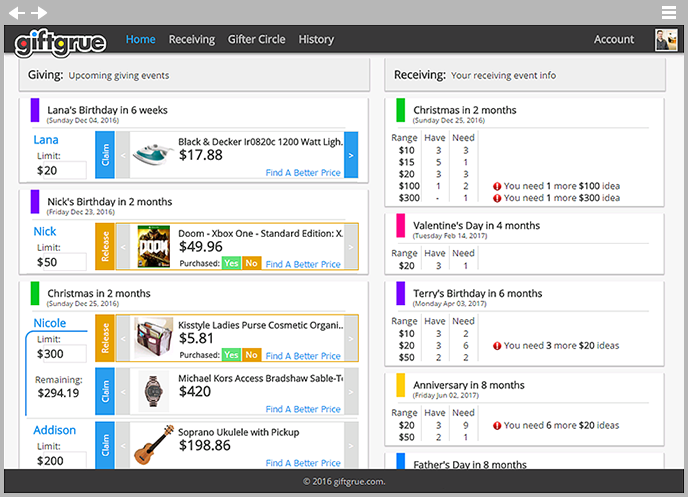The image size is (688, 497).
Task: Click the Doom game cover thumbnail
Action: pos(154,247)
